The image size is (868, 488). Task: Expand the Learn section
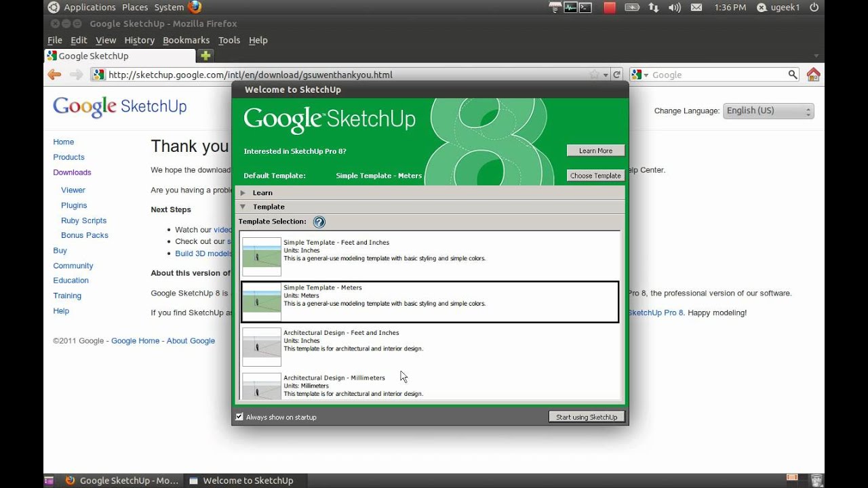243,192
